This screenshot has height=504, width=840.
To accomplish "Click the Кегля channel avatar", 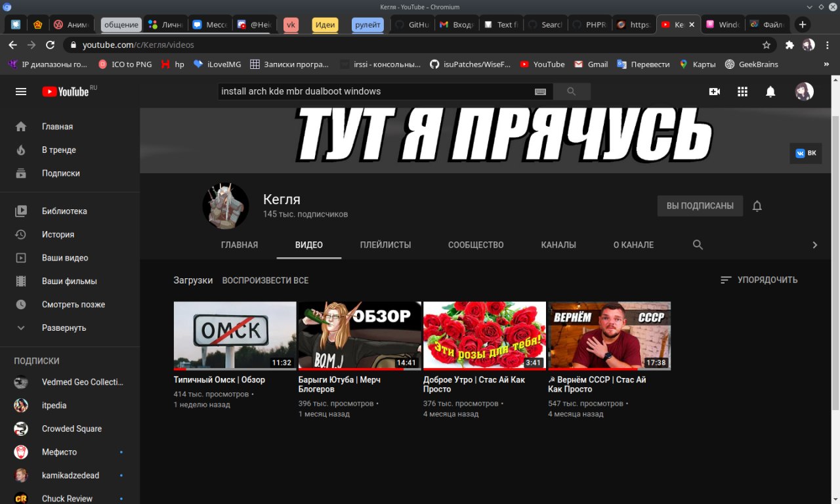I will coord(226,206).
